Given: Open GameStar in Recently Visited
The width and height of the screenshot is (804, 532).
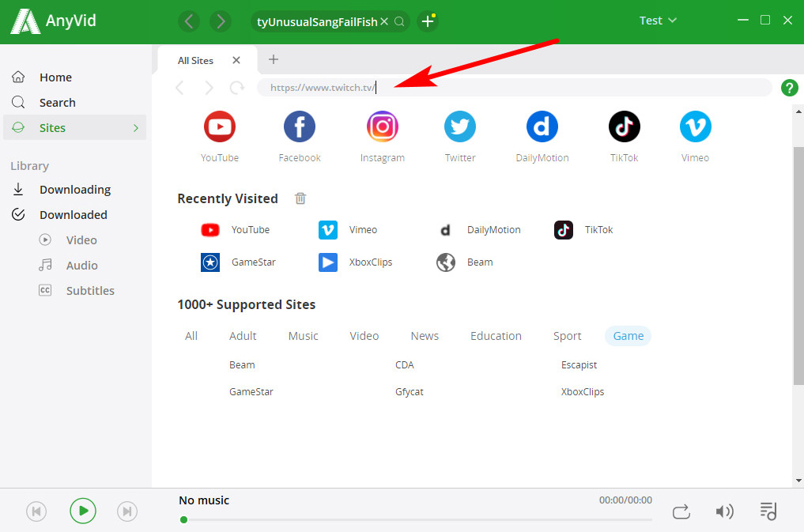Looking at the screenshot, I should click(238, 262).
